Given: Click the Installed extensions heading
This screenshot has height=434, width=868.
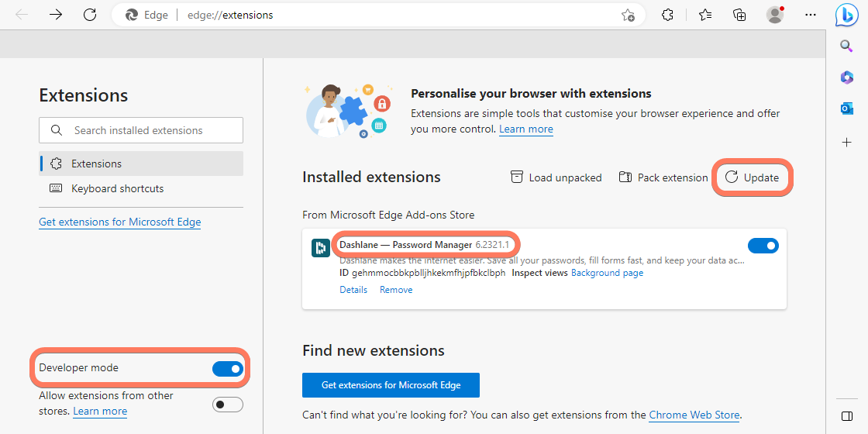Looking at the screenshot, I should coord(371,177).
